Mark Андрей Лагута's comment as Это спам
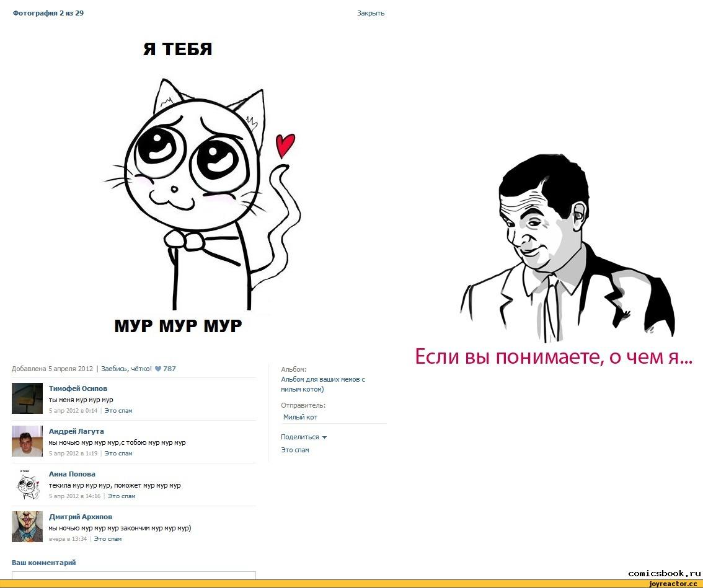 [x=118, y=454]
